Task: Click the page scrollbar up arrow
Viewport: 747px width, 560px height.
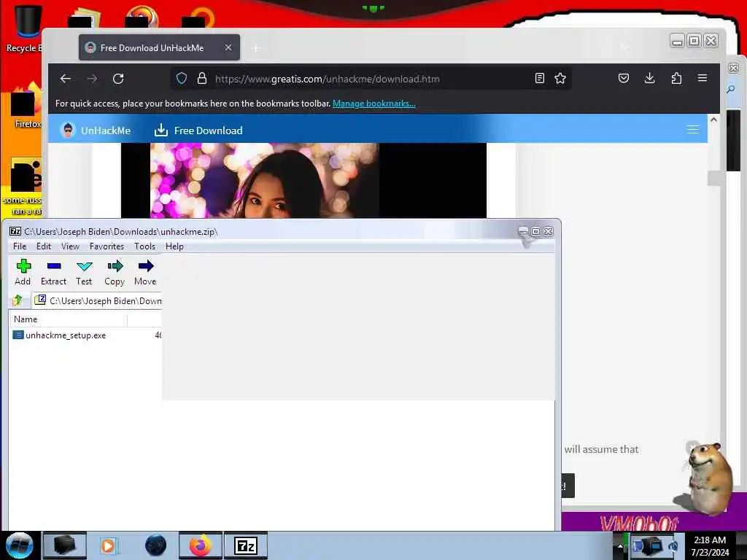Action: point(713,120)
